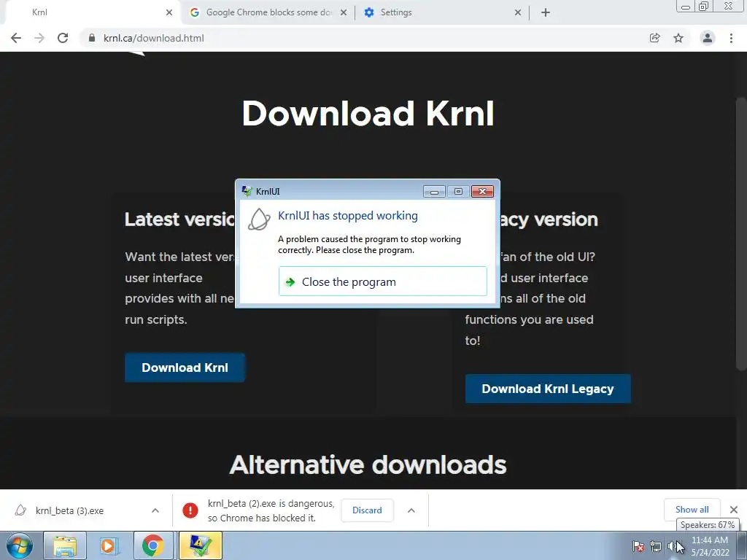
Task: Click the KrnlUI error taskbar item
Action: [201, 545]
